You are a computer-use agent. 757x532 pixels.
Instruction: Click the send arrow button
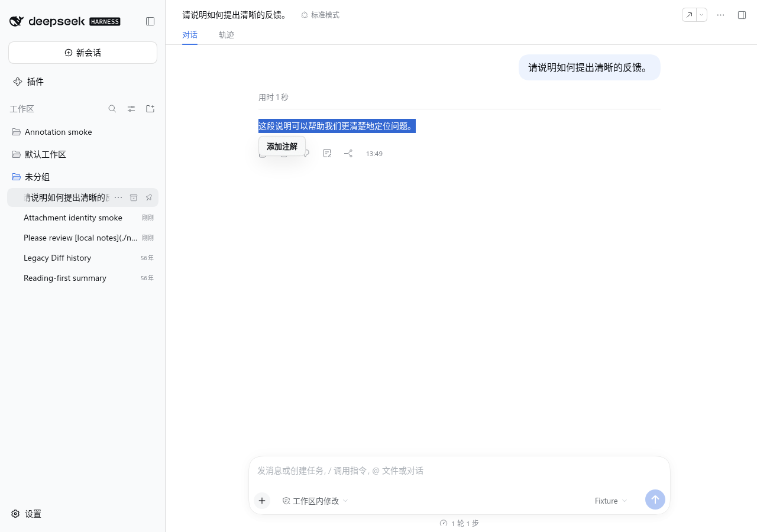[655, 499]
